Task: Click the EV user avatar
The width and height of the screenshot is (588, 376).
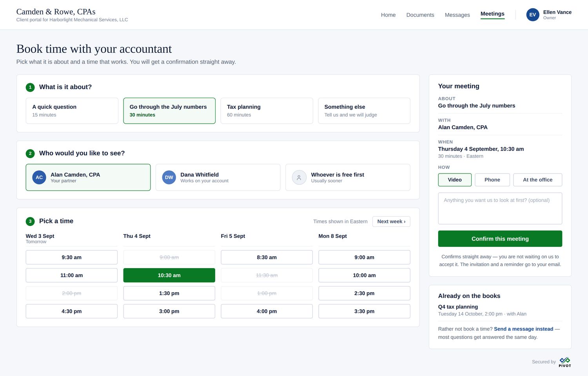Action: point(533,15)
